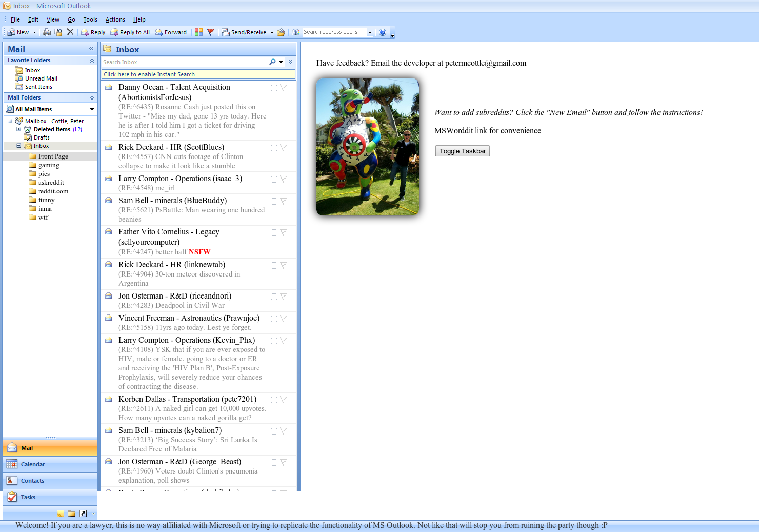Tick checkbox for Danny Ocean message
The image size is (759, 532).
pyautogui.click(x=274, y=88)
